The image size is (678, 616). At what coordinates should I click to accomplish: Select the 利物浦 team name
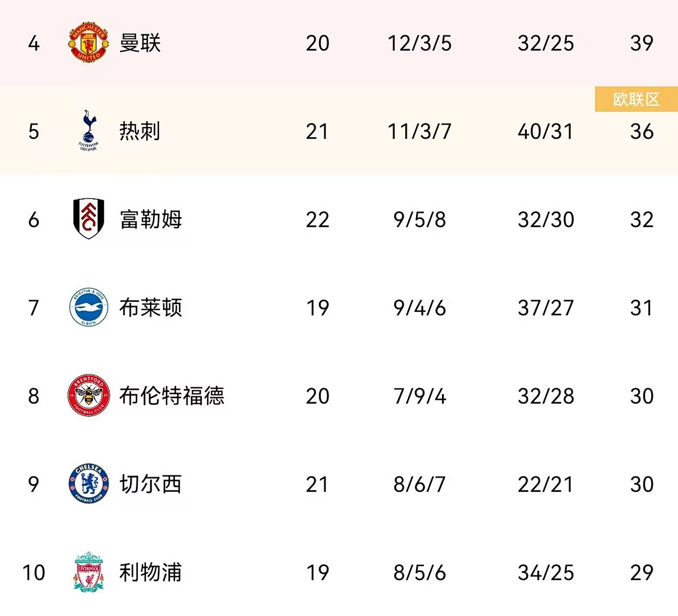pos(151,572)
